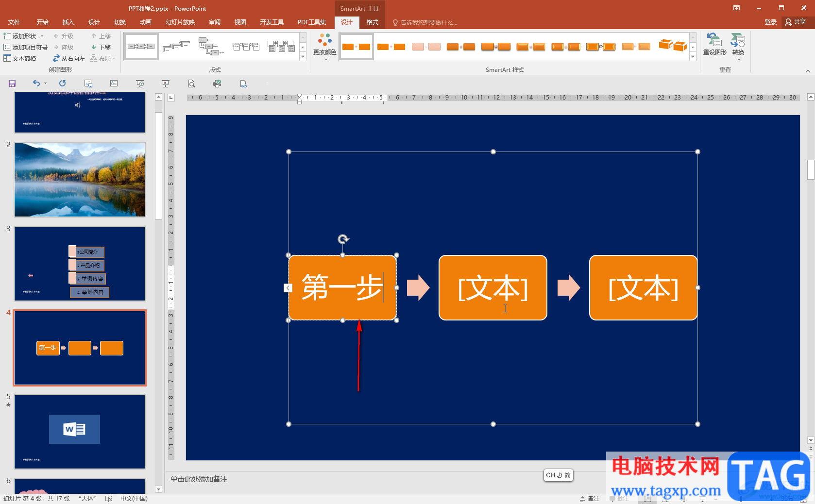Toggle the Text Pane (文本窗格) button

pyautogui.click(x=20, y=58)
